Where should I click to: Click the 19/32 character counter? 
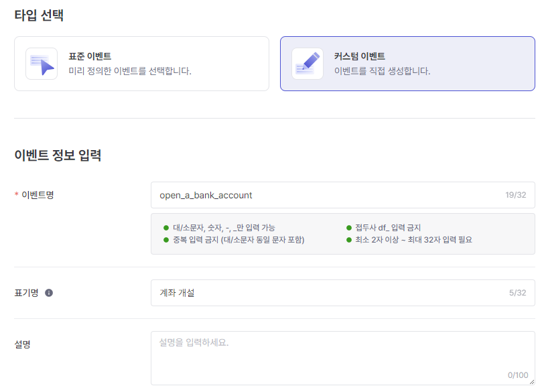pyautogui.click(x=516, y=195)
